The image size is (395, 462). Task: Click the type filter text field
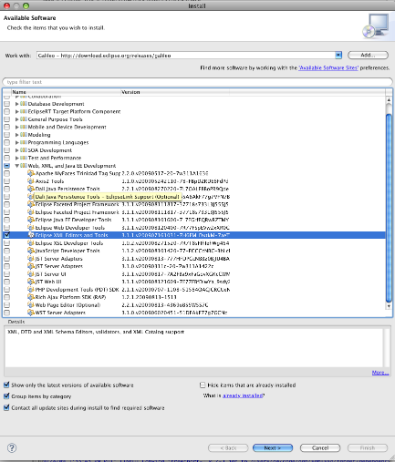tap(197, 82)
